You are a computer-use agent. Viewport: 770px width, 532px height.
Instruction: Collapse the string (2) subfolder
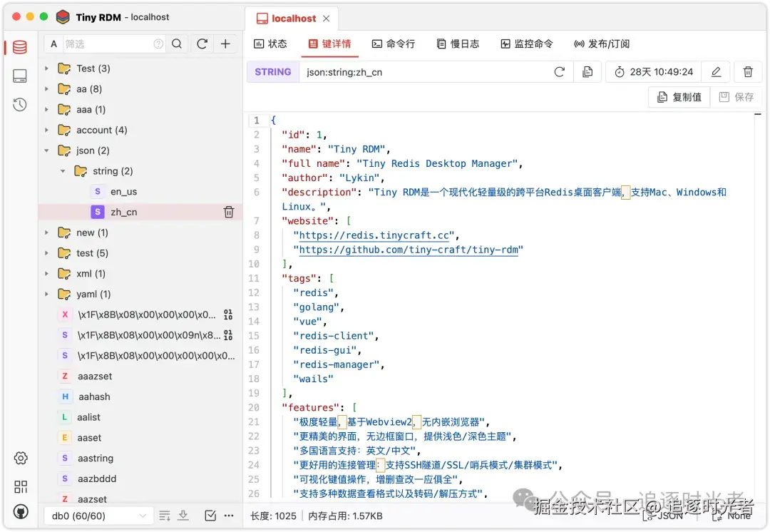pyautogui.click(x=63, y=171)
